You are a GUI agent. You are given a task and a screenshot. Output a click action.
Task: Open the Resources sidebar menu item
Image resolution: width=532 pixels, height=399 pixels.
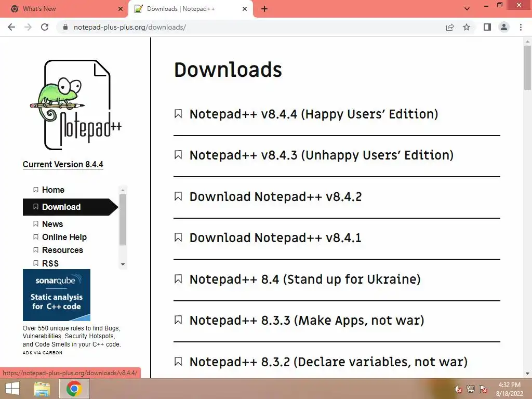click(x=62, y=250)
